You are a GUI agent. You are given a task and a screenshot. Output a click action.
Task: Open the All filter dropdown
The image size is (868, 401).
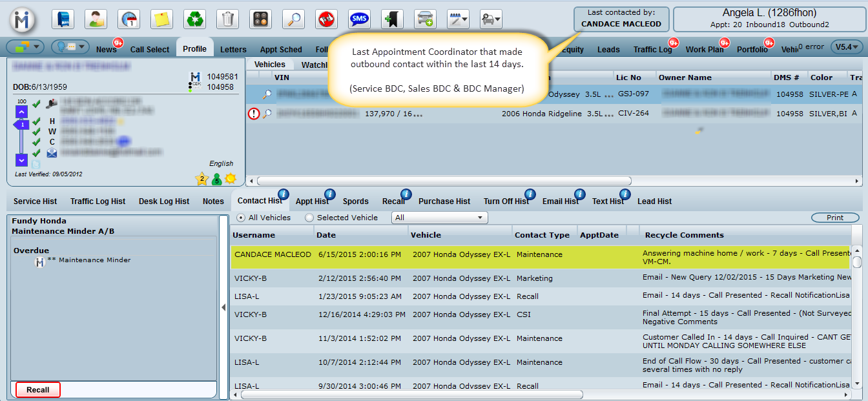click(439, 218)
